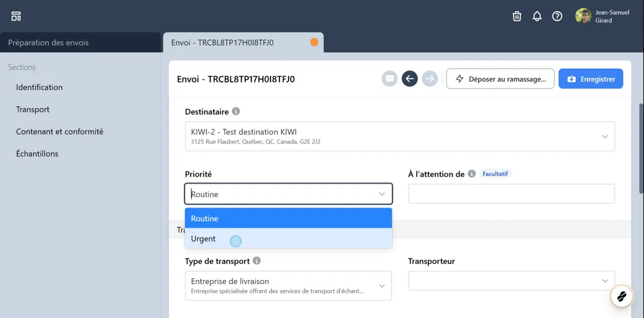
Task: Open notifications via the bell icon
Action: 537,16
